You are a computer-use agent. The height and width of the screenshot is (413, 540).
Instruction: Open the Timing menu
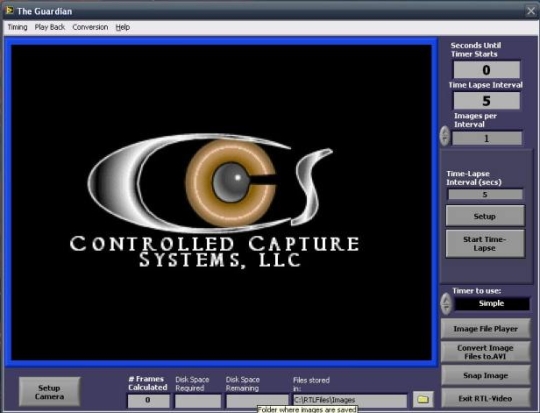pos(17,27)
